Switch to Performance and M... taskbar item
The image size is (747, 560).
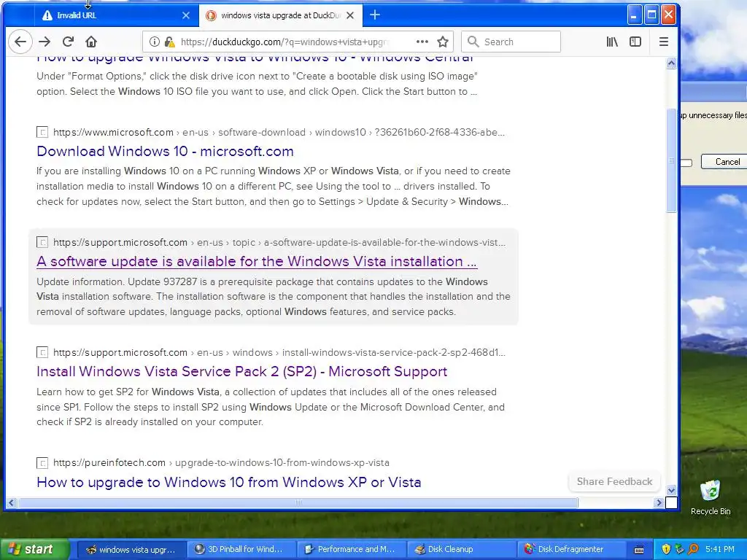tap(351, 550)
